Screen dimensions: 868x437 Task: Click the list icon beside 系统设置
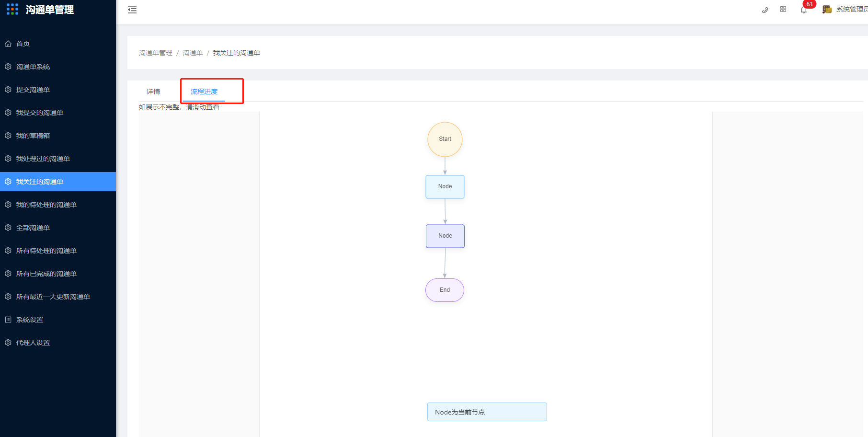[8, 320]
